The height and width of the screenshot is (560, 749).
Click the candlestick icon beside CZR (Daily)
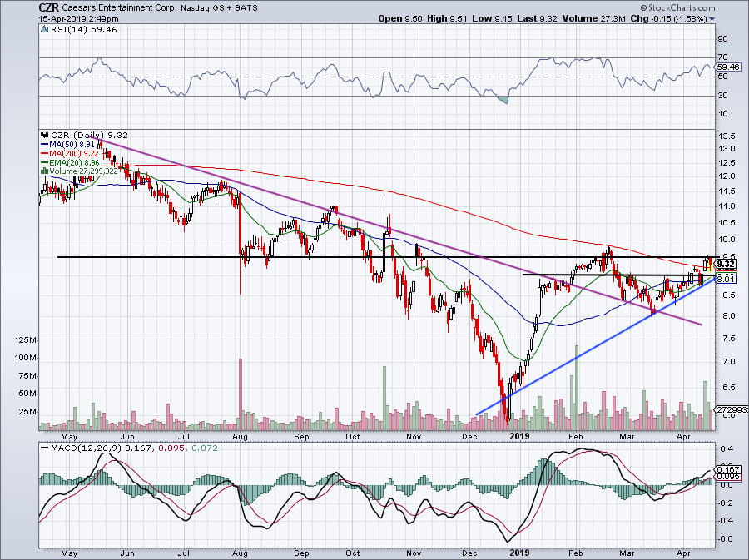[45, 135]
